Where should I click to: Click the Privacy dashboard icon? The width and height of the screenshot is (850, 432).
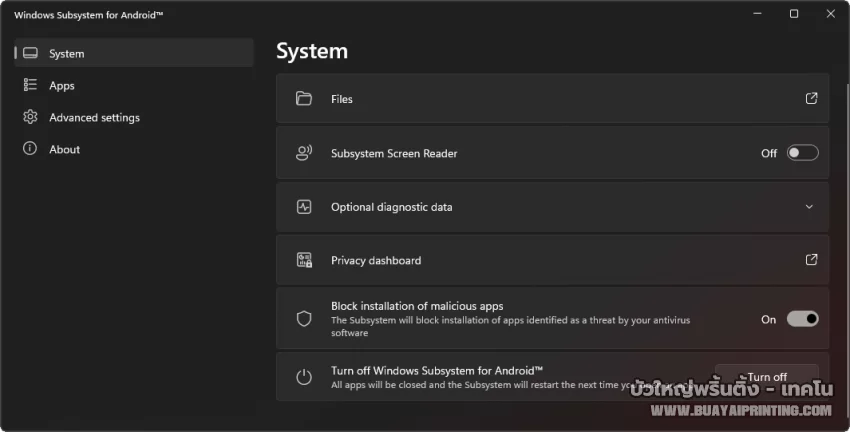pos(304,260)
